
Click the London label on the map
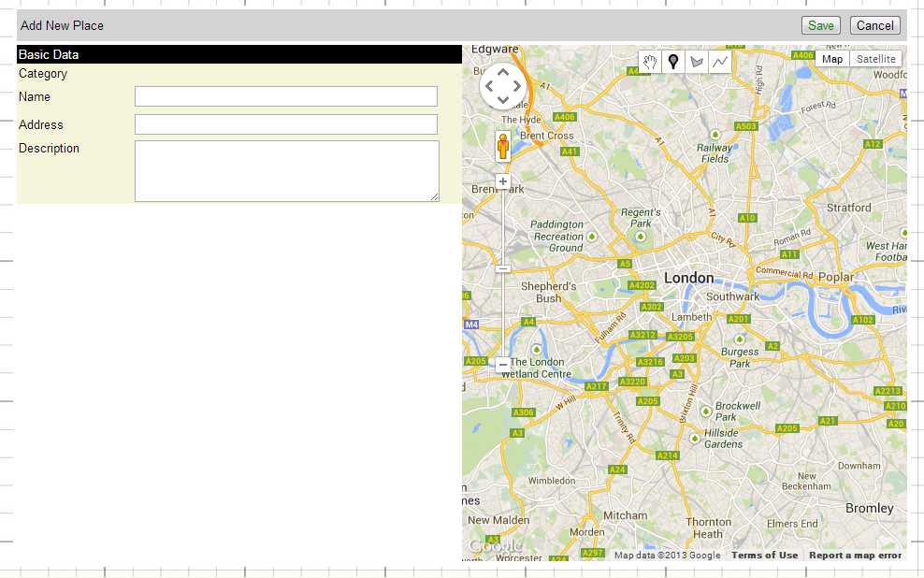click(689, 278)
